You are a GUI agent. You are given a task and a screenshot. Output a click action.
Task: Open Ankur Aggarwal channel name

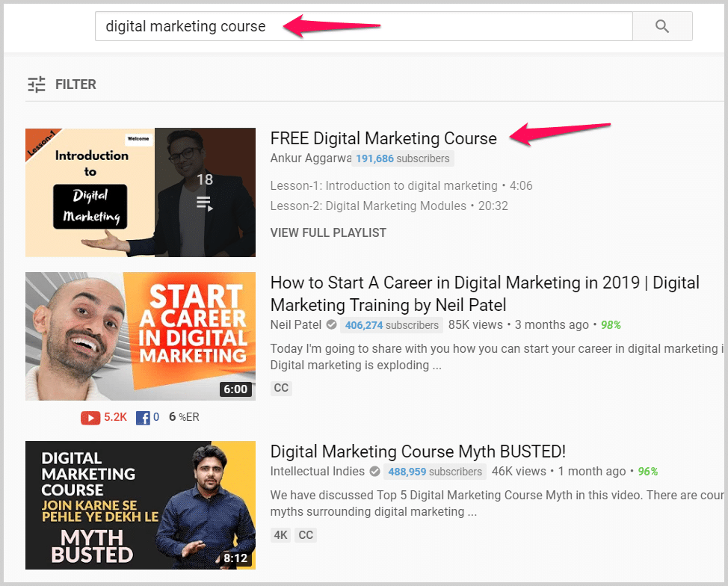coord(310,158)
